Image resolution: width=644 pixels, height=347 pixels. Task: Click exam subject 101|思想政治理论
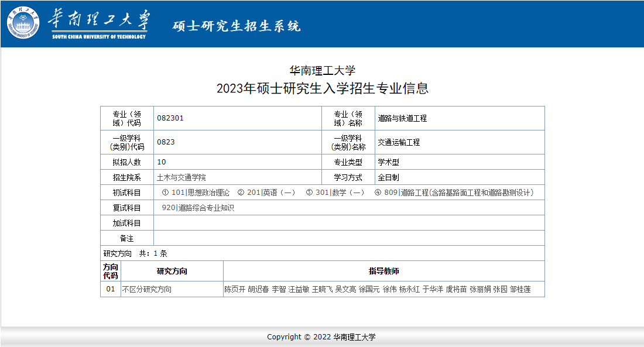(196, 193)
